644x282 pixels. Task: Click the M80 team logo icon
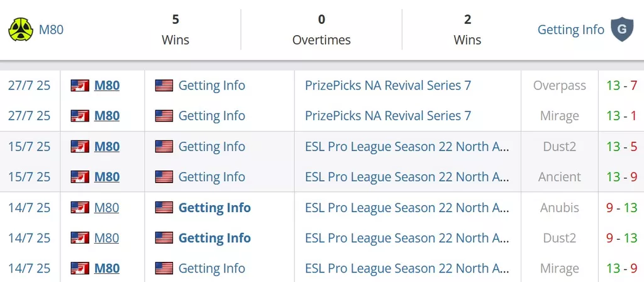pos(21,30)
